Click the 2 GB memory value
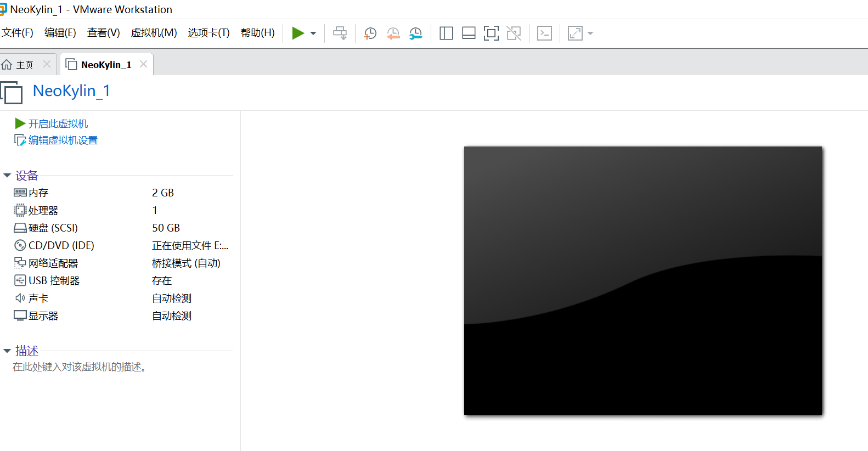This screenshot has width=868, height=451. pyautogui.click(x=163, y=193)
